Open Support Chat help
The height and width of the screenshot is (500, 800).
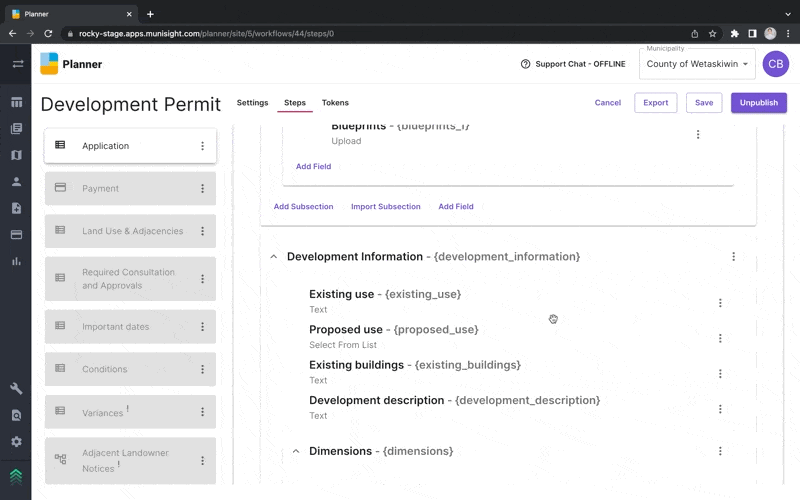click(x=573, y=64)
